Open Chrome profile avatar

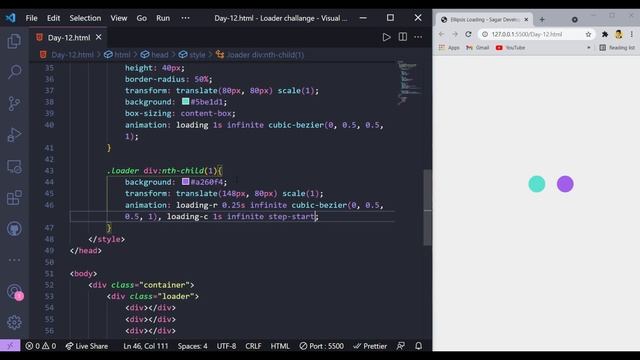click(618, 34)
